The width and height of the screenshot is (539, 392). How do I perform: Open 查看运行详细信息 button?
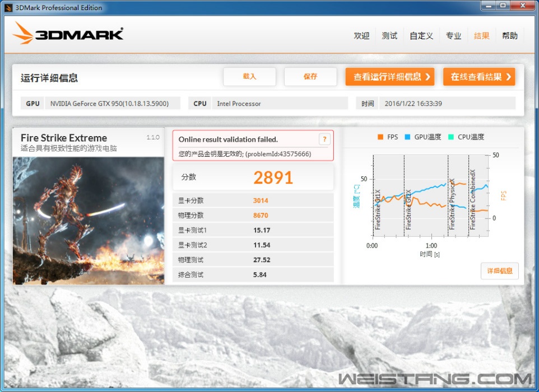[390, 77]
